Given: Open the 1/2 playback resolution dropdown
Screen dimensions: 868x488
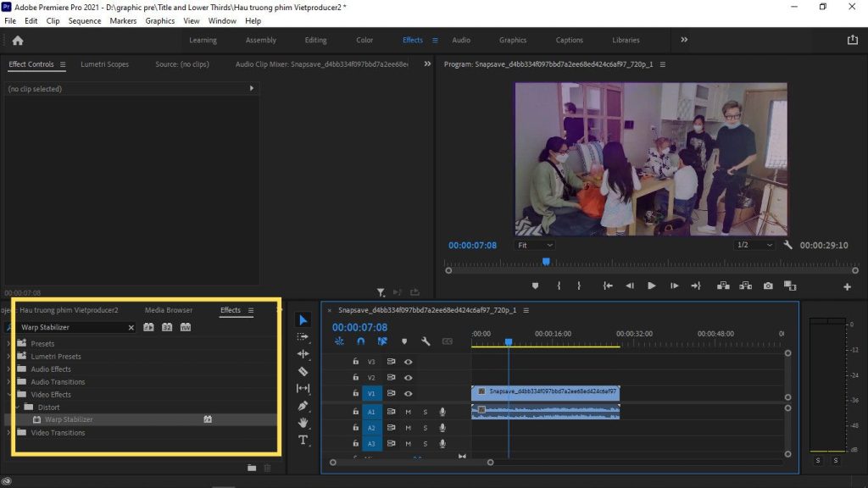Looking at the screenshot, I should tap(754, 245).
